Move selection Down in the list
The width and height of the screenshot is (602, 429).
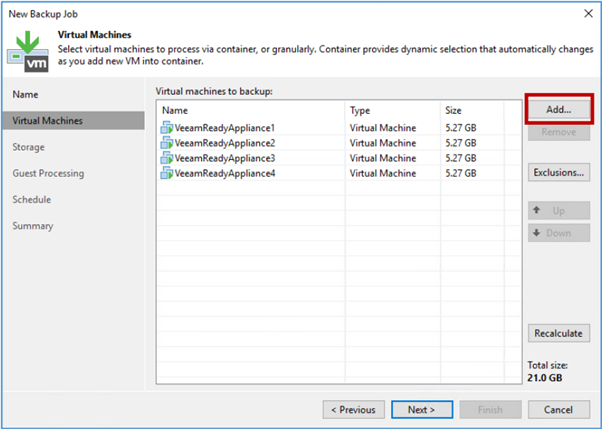click(559, 233)
